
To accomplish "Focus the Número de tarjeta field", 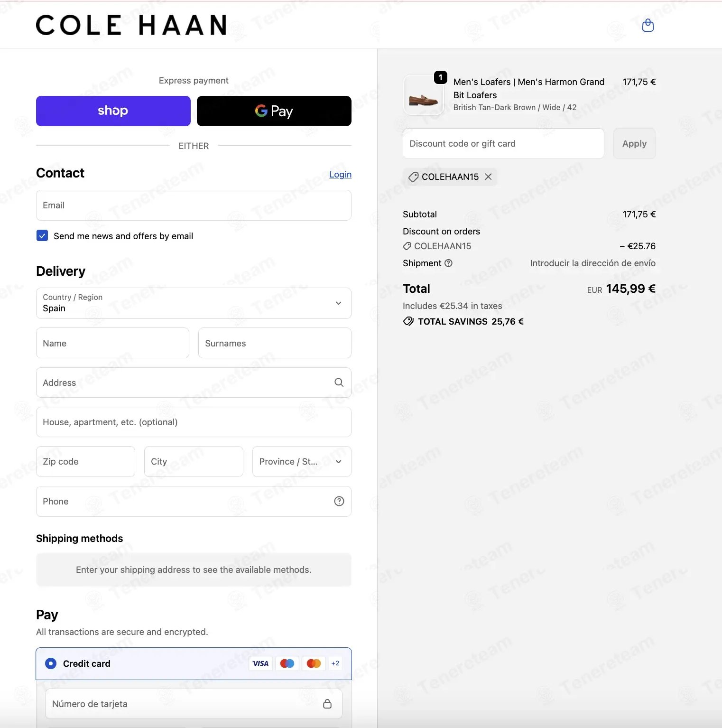I will pyautogui.click(x=194, y=704).
